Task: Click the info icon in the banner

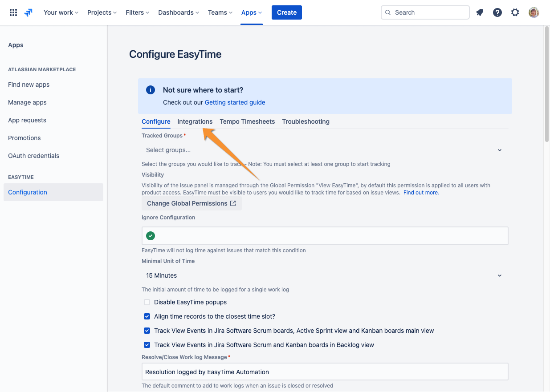Action: click(151, 90)
